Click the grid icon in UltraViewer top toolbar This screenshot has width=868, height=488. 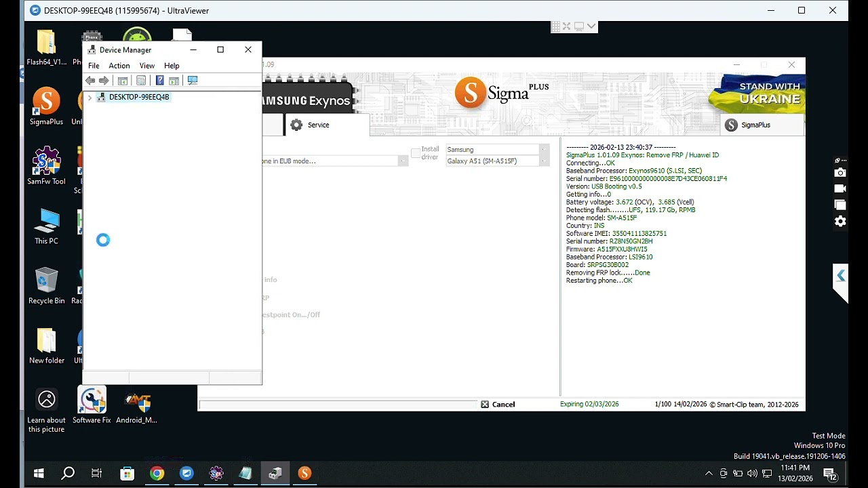[x=556, y=26]
